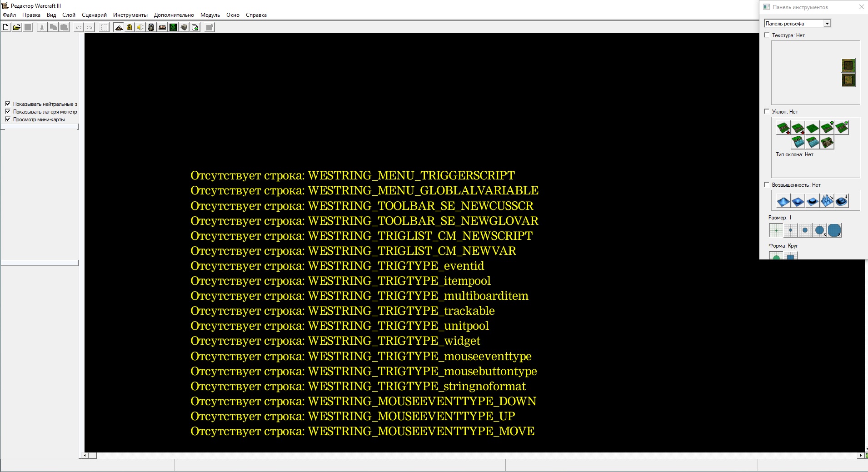This screenshot has width=868, height=472.
Task: Select the ramp cliff tool
Action: pyautogui.click(x=827, y=142)
